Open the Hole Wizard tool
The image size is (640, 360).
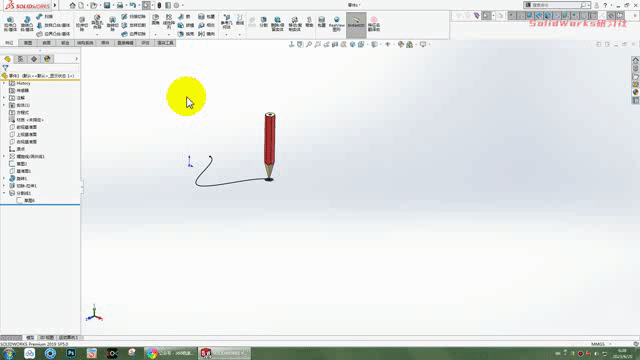coord(97,23)
